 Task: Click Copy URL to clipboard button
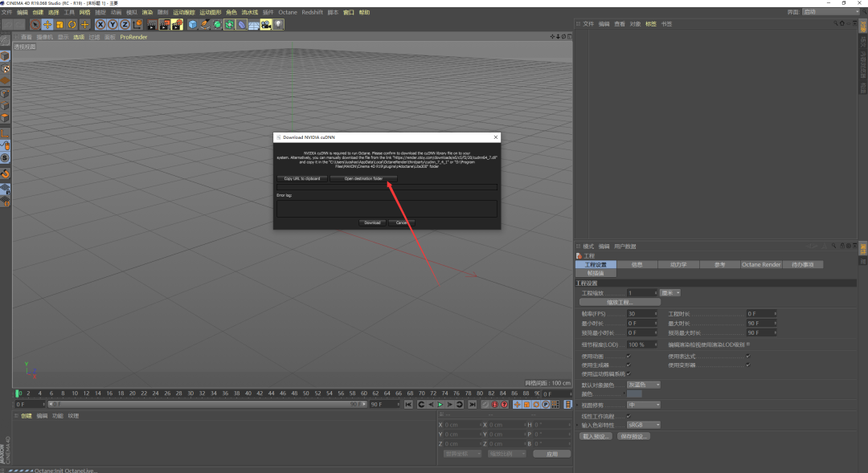point(301,179)
